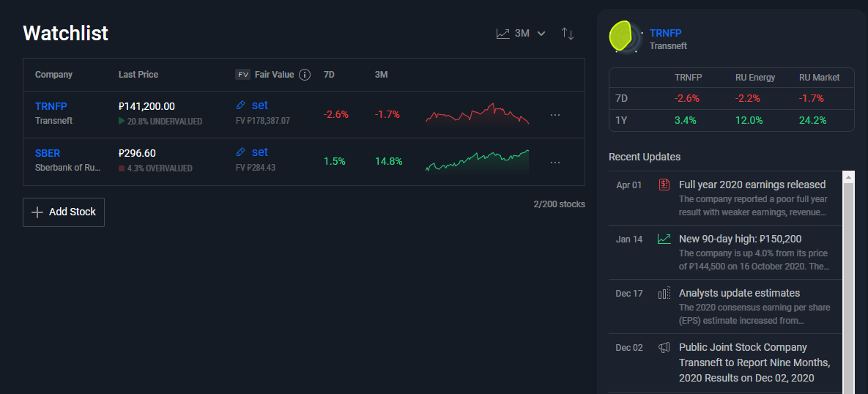Screen dimensions: 868x394
Task: Click the ₽296.60 last price
Action: (x=137, y=153)
